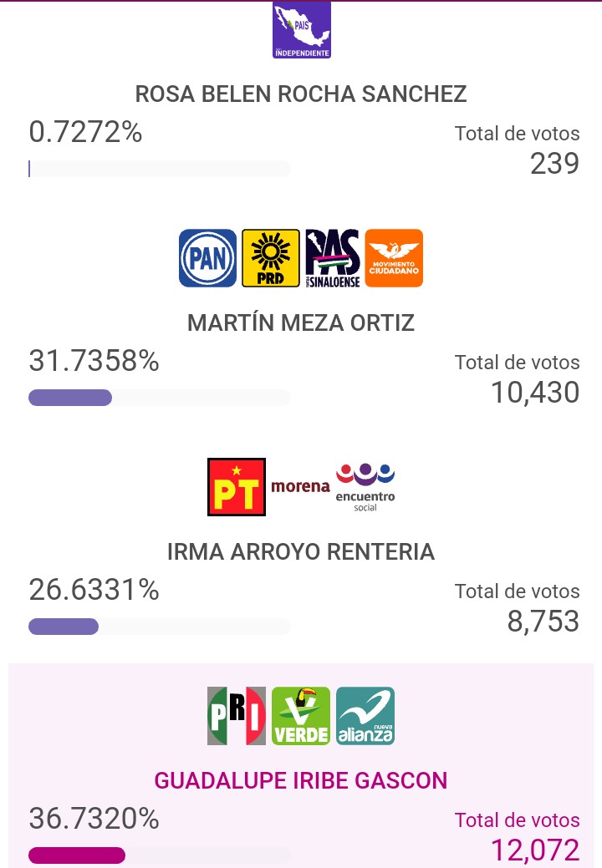The width and height of the screenshot is (602, 868).
Task: Click Martín Meza Ortiz's vote progress bar
Action: point(159,398)
